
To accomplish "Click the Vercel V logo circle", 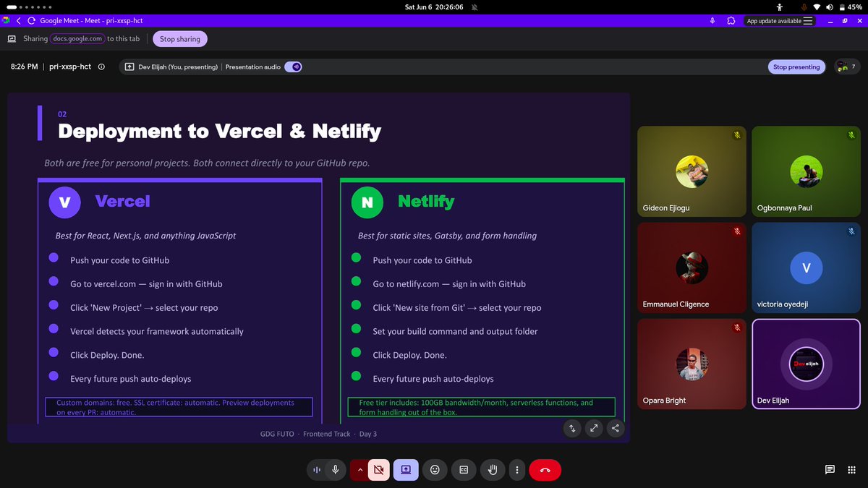I will click(64, 202).
